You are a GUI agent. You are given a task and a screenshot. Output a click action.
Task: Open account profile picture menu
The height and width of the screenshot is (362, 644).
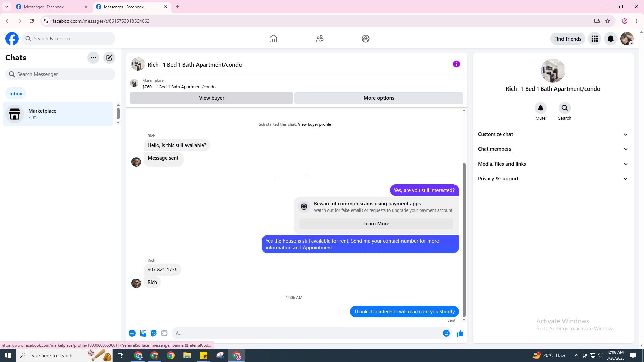[627, 39]
